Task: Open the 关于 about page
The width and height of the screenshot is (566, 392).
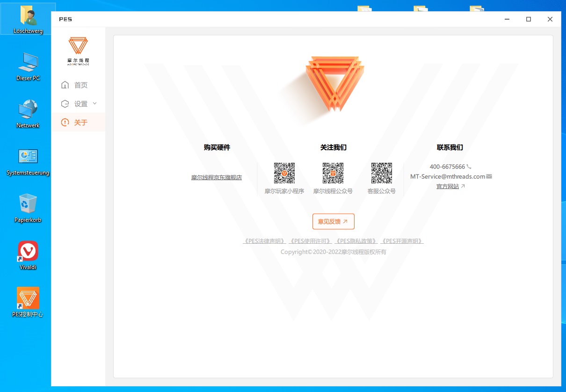Action: 78,123
